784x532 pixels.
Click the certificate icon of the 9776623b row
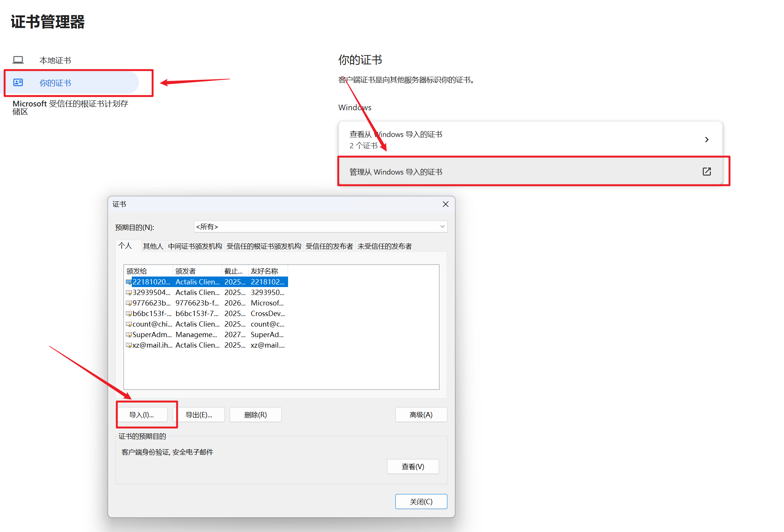tap(129, 303)
